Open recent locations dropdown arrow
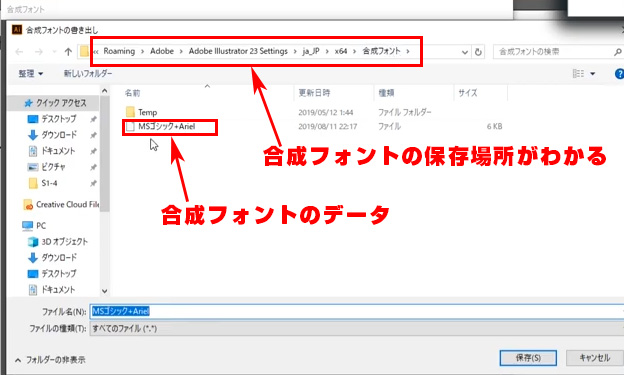Screen dimensions: 624x375 (x=54, y=52)
